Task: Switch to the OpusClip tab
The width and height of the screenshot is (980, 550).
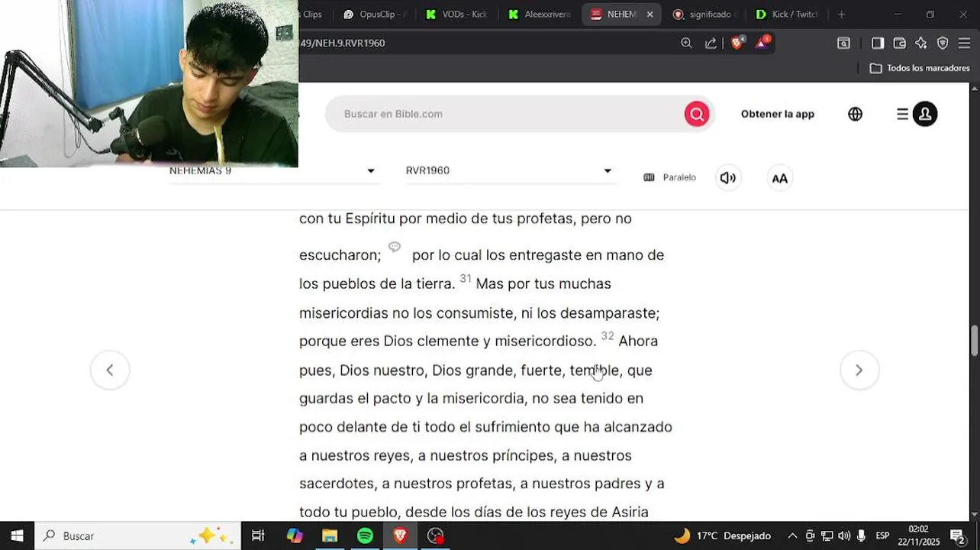Action: (374, 15)
